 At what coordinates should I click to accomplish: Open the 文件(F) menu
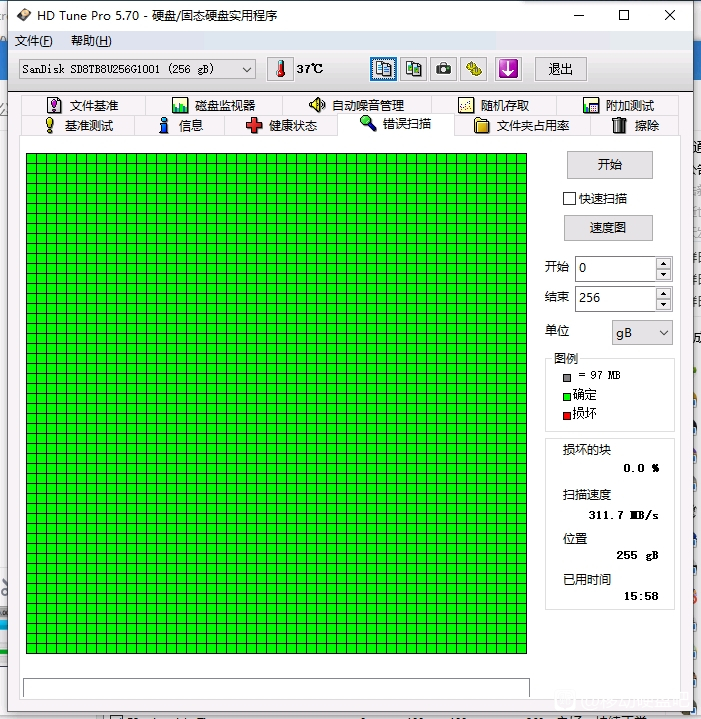click(33, 41)
